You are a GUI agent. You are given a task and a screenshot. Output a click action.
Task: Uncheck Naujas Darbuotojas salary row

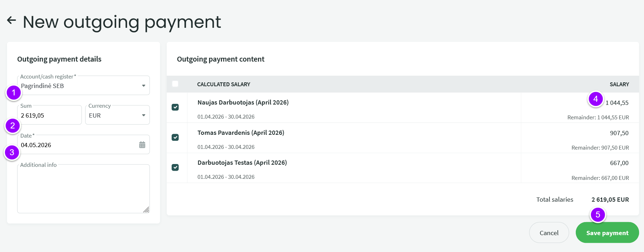(175, 107)
